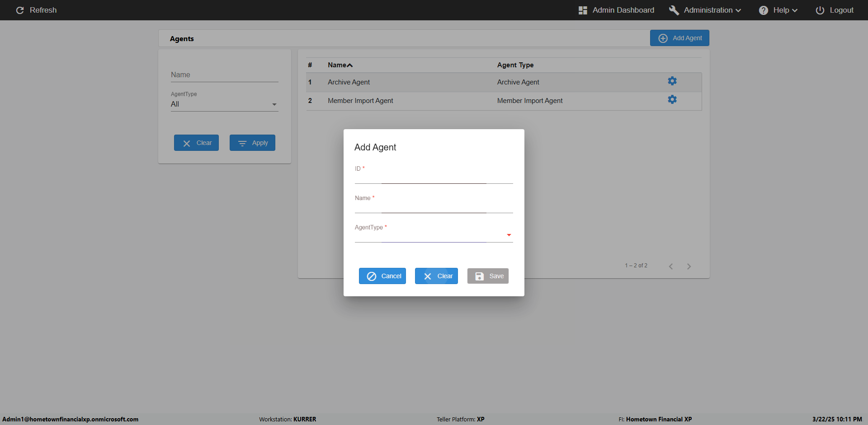868x425 pixels.
Task: Click the FI Hometown Financial XP text
Action: point(655,419)
